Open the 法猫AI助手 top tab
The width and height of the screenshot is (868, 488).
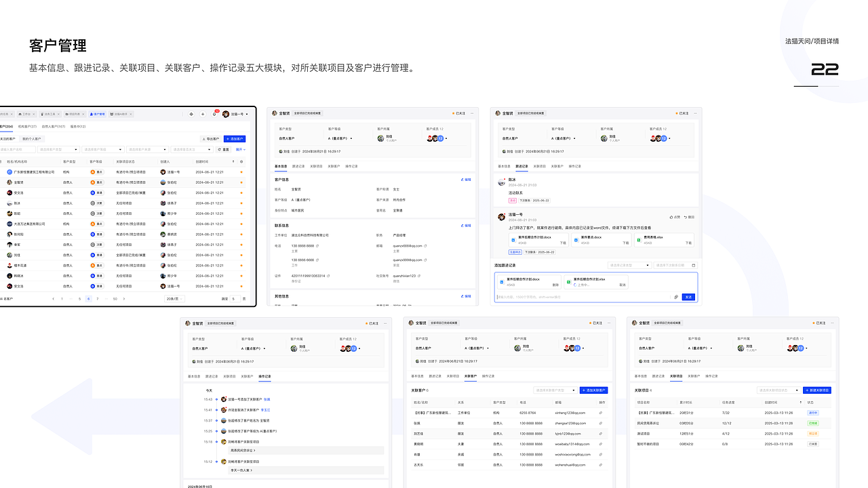point(121,114)
